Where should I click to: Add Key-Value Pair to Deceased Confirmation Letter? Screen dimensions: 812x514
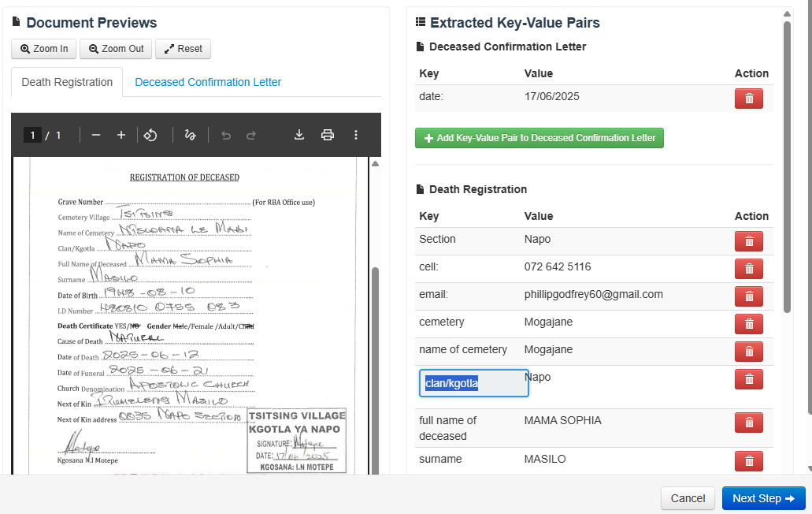[x=539, y=138]
